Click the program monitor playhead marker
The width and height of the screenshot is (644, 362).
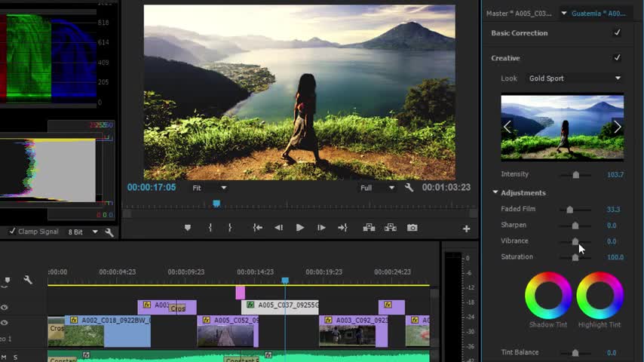[216, 204]
